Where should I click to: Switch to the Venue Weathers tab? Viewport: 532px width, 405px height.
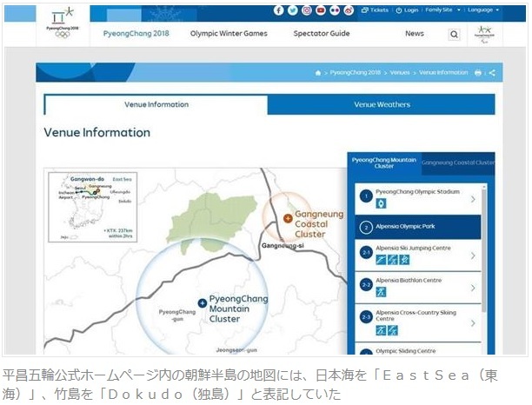[x=382, y=104]
